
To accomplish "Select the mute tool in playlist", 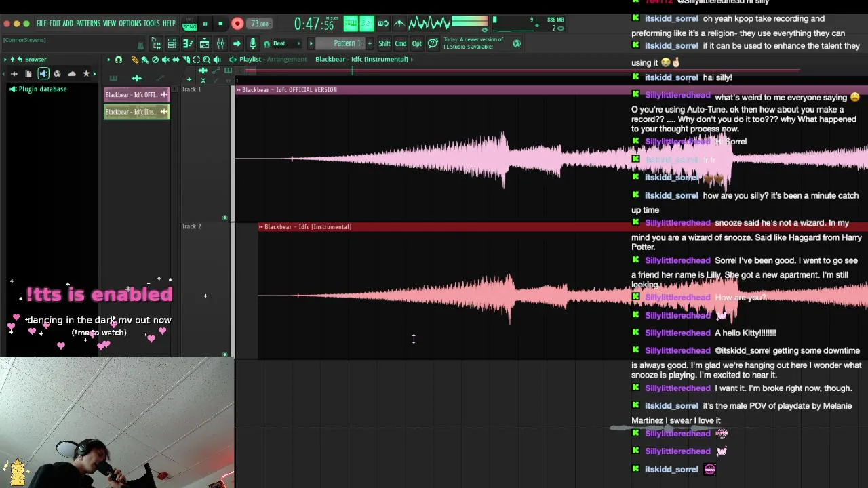I will click(x=165, y=60).
